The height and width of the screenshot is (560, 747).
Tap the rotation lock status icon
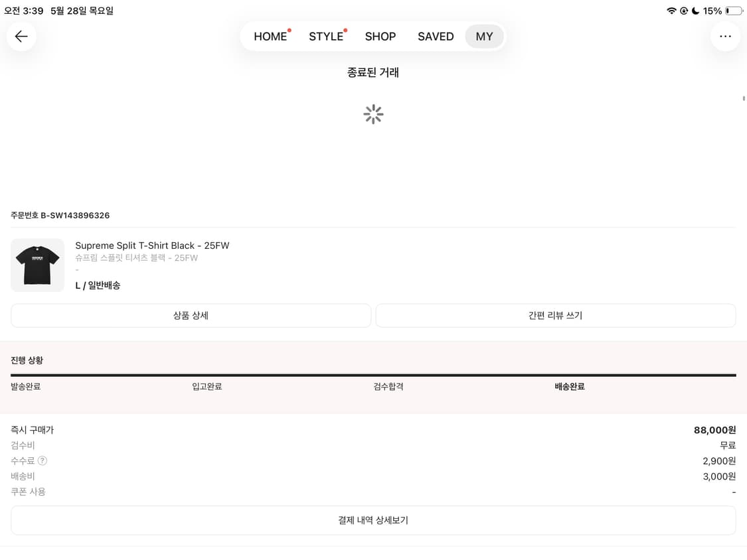(x=684, y=11)
